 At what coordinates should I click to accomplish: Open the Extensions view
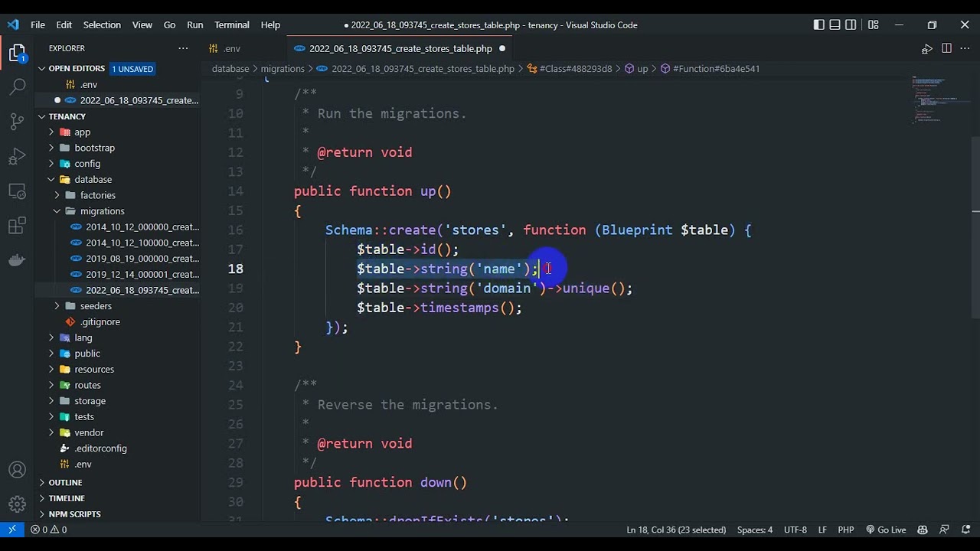click(17, 226)
